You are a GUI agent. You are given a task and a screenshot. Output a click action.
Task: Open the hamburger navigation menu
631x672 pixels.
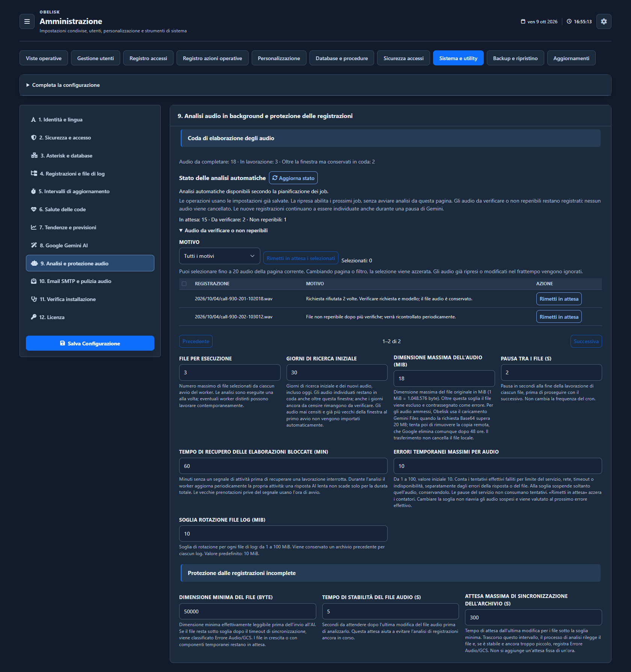tap(27, 21)
